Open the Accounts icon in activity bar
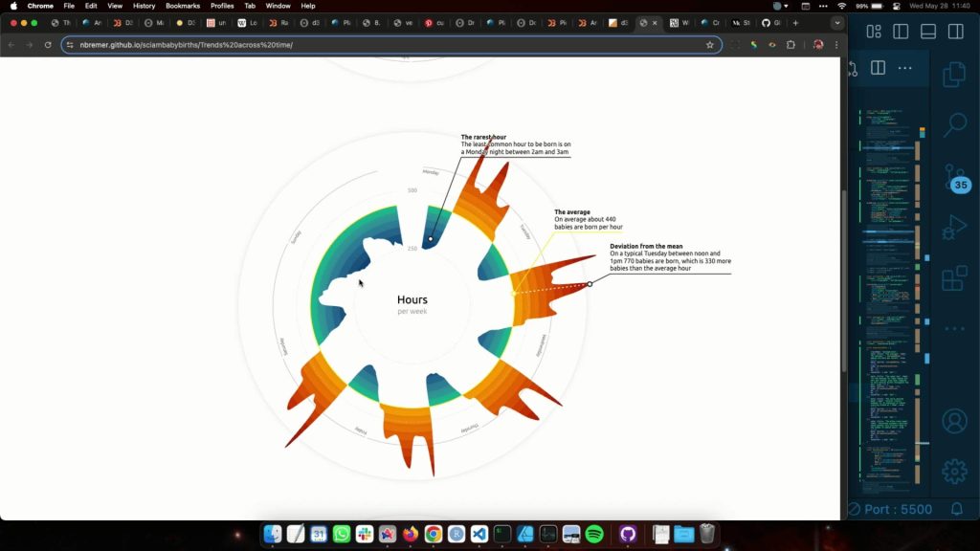980x551 pixels. (954, 421)
